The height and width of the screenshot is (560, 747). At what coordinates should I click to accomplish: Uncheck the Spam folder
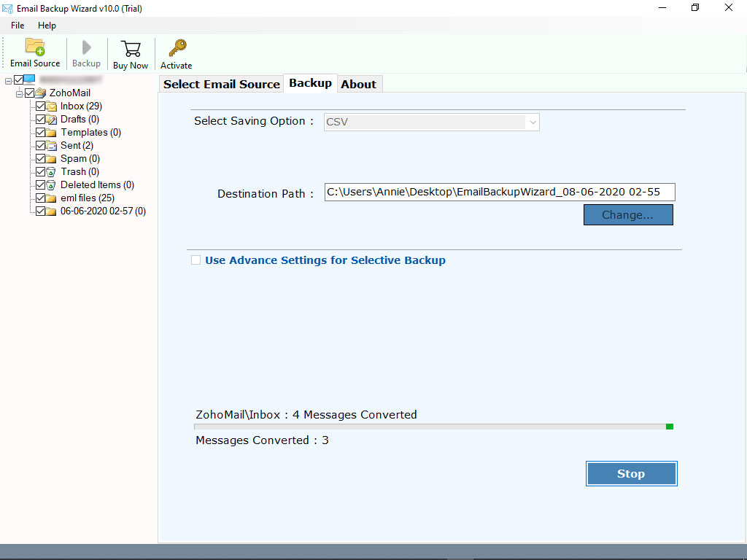(42, 158)
